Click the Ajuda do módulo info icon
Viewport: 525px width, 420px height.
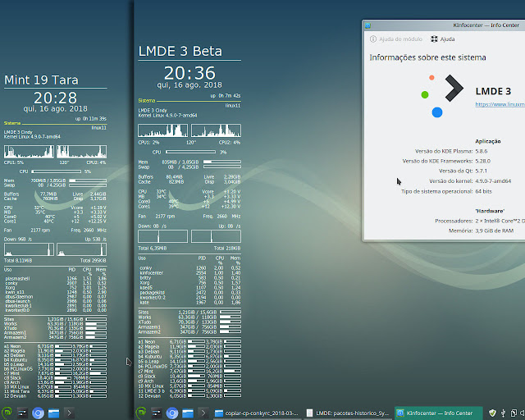click(373, 39)
